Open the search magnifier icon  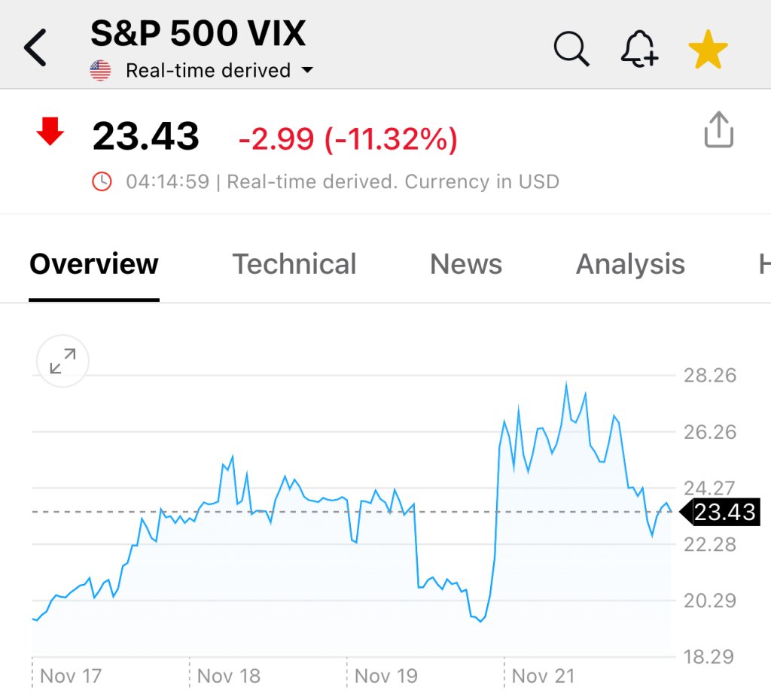571,50
